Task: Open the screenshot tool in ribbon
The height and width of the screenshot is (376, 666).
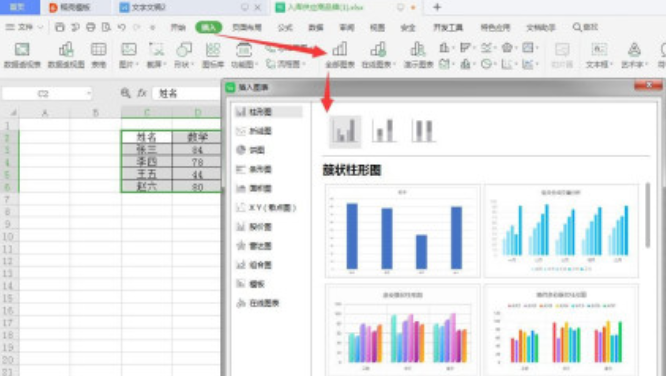Action: click(156, 55)
